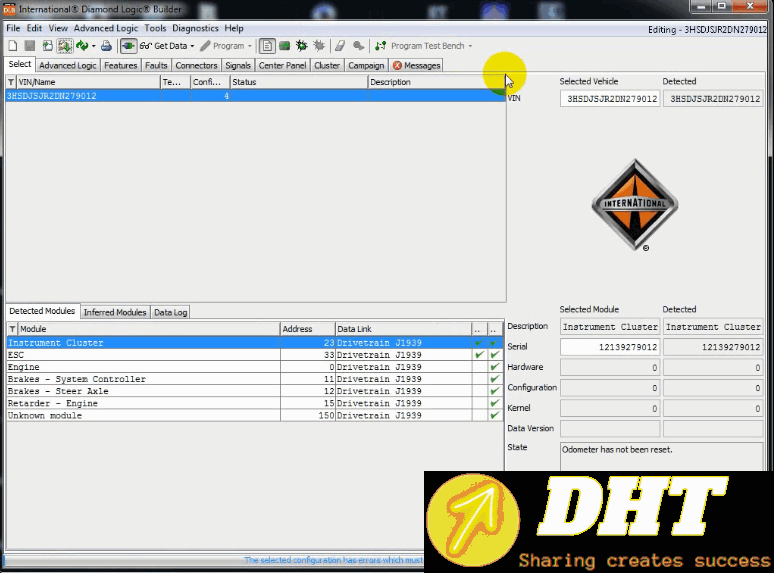The height and width of the screenshot is (573, 774).
Task: Switch to the Data Log tab
Action: 170,312
